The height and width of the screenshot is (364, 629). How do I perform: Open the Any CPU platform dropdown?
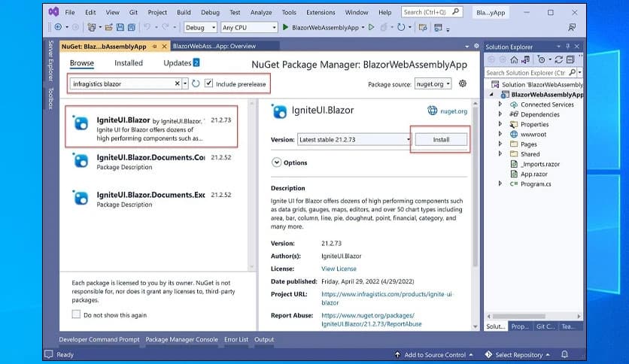tap(249, 27)
